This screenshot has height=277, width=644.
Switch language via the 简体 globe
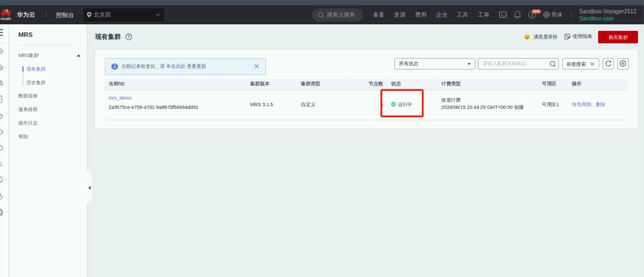point(552,15)
